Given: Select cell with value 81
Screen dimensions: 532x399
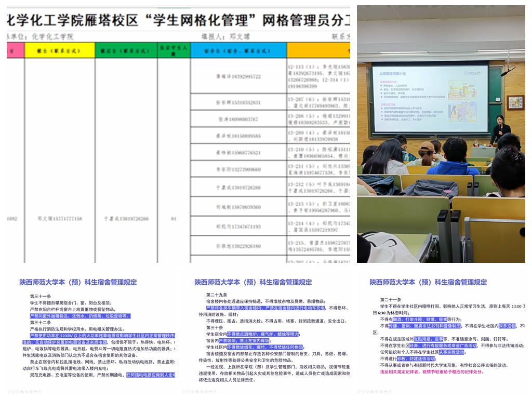Looking at the screenshot, I should point(174,219).
